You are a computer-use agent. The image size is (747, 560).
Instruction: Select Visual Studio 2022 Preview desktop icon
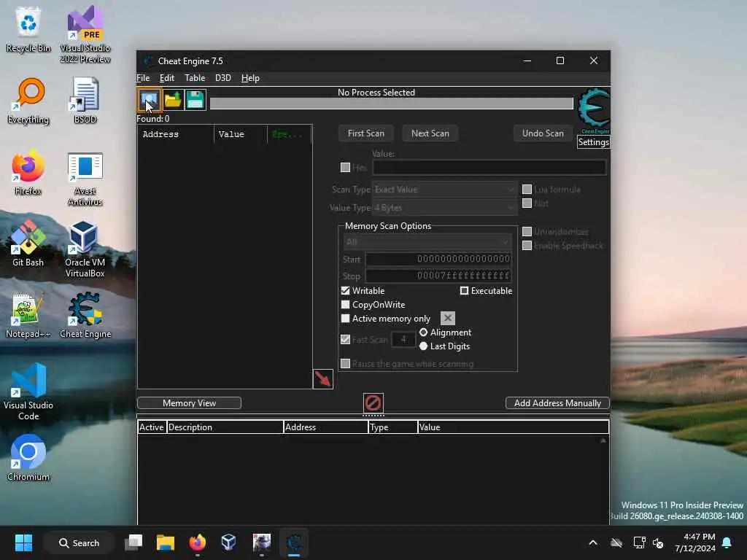(85, 35)
